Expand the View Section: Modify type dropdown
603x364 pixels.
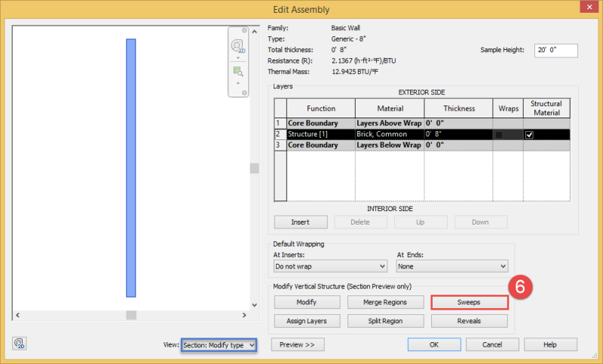[219, 344]
